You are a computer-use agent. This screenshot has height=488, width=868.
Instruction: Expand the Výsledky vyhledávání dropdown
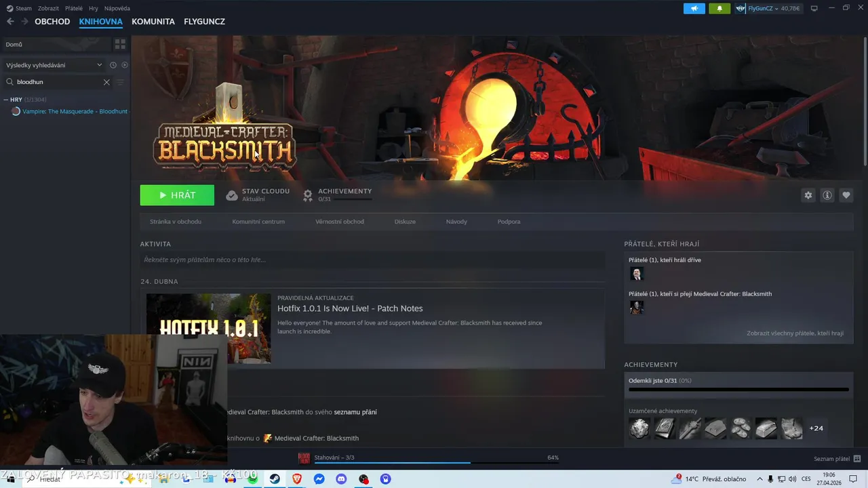tap(54, 65)
